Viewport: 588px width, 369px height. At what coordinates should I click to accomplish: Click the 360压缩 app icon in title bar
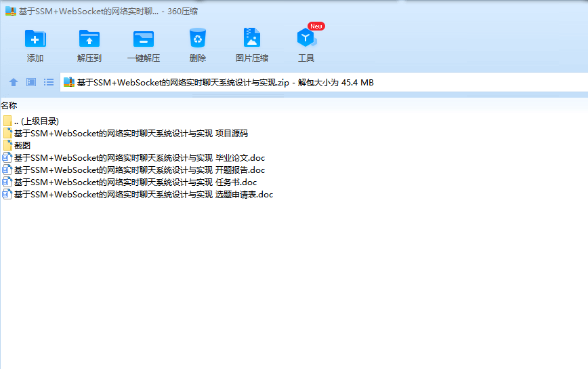pos(11,11)
